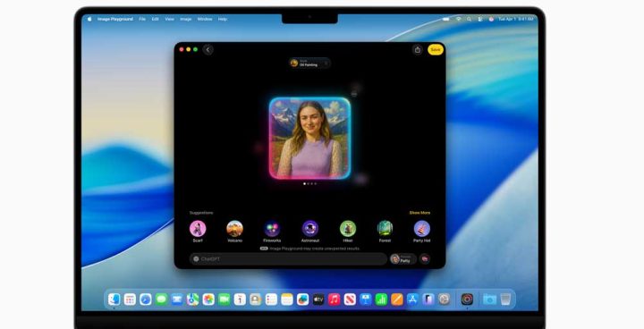Pick the Astronaut suggestion icon
Image resolution: width=644 pixels, height=329 pixels.
310,228
